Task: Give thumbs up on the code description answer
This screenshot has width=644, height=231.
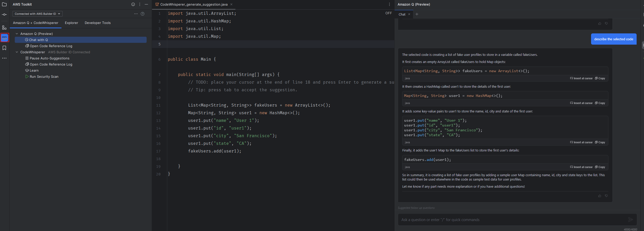Action: [x=600, y=196]
